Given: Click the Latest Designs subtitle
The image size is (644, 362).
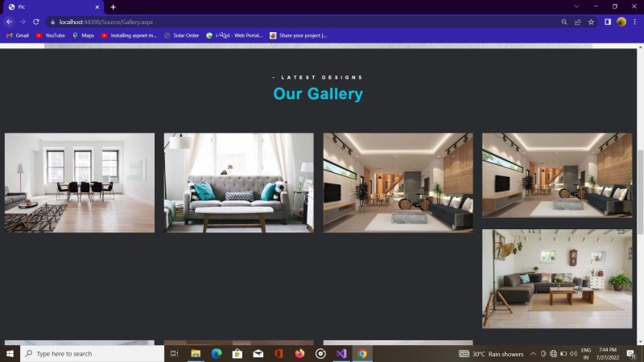Looking at the screenshot, I should (x=318, y=77).
